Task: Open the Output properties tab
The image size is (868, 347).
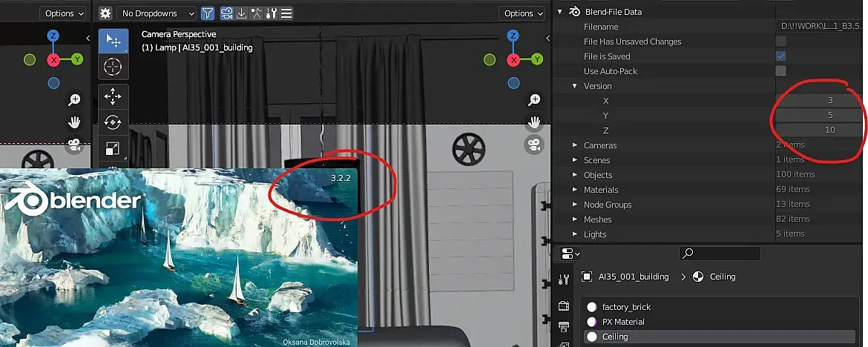Action: 564,326
